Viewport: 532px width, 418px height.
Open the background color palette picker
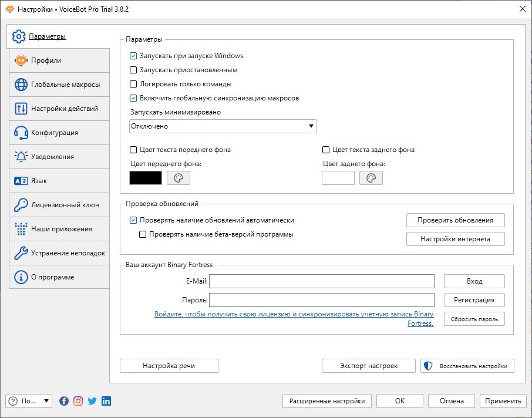[x=371, y=178]
